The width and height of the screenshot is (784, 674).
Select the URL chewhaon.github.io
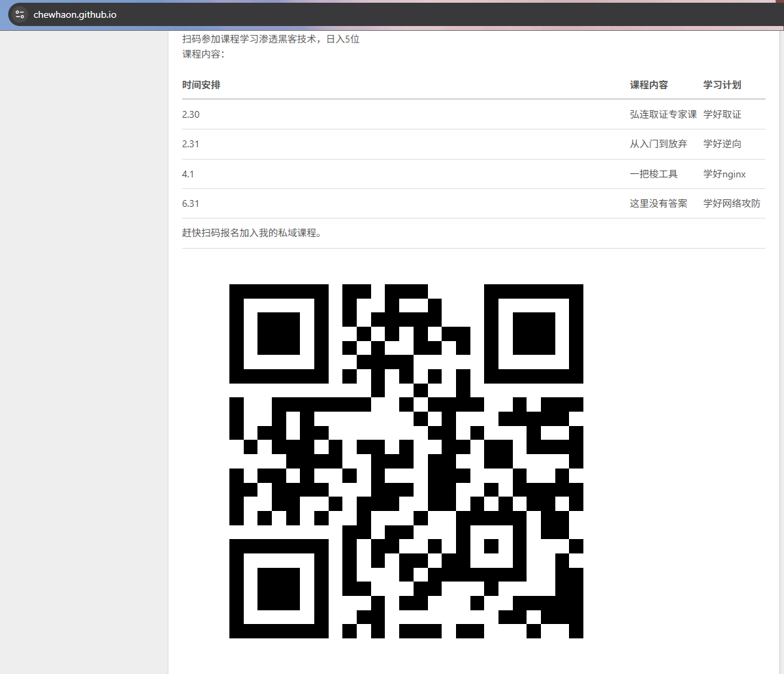click(75, 14)
